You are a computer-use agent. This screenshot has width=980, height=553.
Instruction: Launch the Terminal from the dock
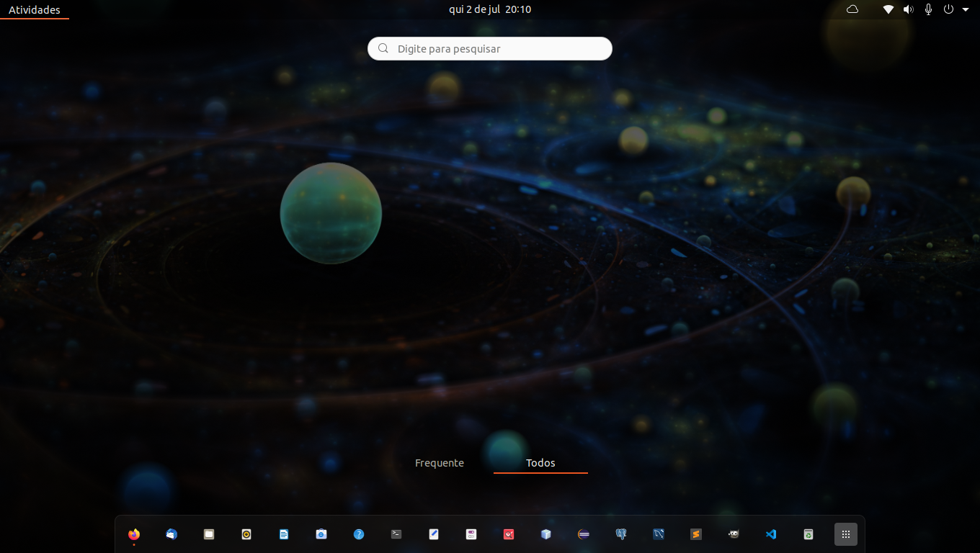(x=396, y=534)
